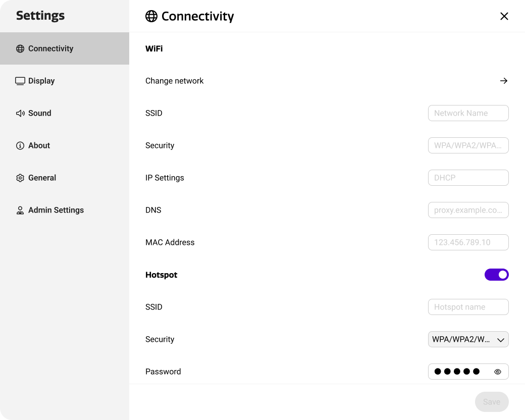Click the speaker icon beside Sound

[20, 113]
